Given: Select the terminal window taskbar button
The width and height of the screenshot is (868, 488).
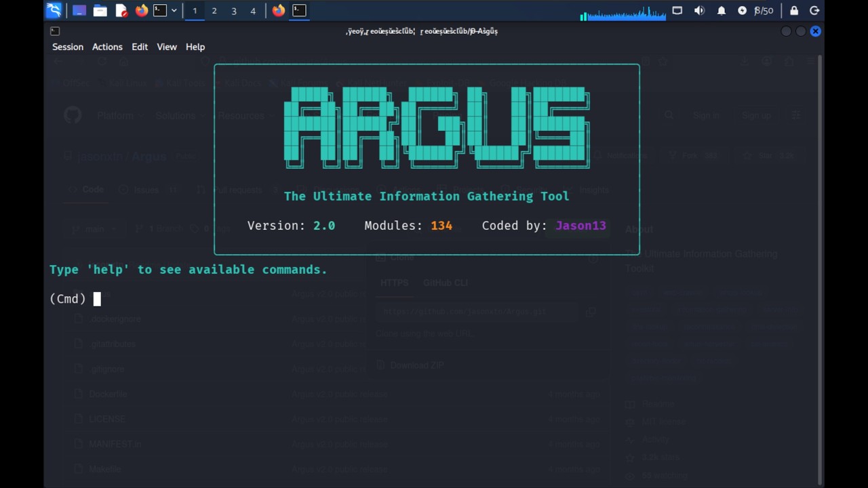Looking at the screenshot, I should [x=299, y=10].
